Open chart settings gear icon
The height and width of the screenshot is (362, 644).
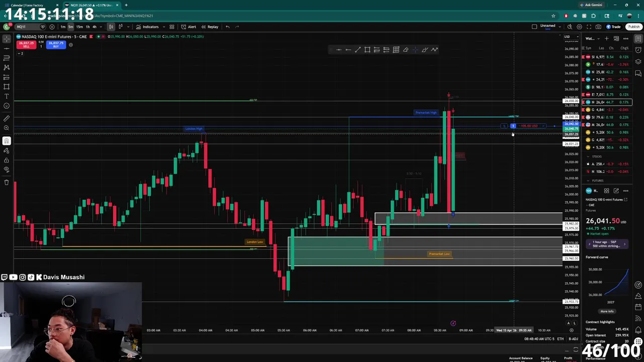[579, 27]
